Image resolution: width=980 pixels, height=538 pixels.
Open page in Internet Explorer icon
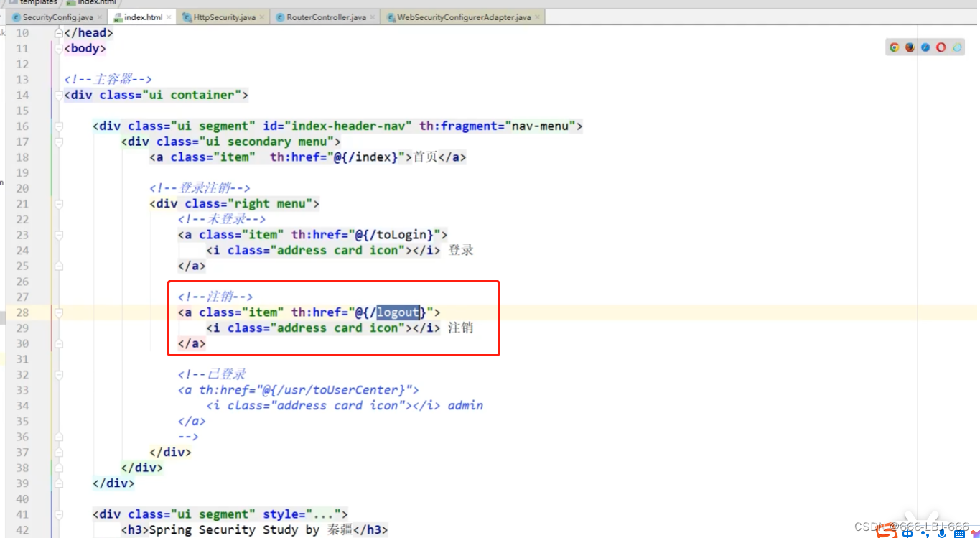957,47
